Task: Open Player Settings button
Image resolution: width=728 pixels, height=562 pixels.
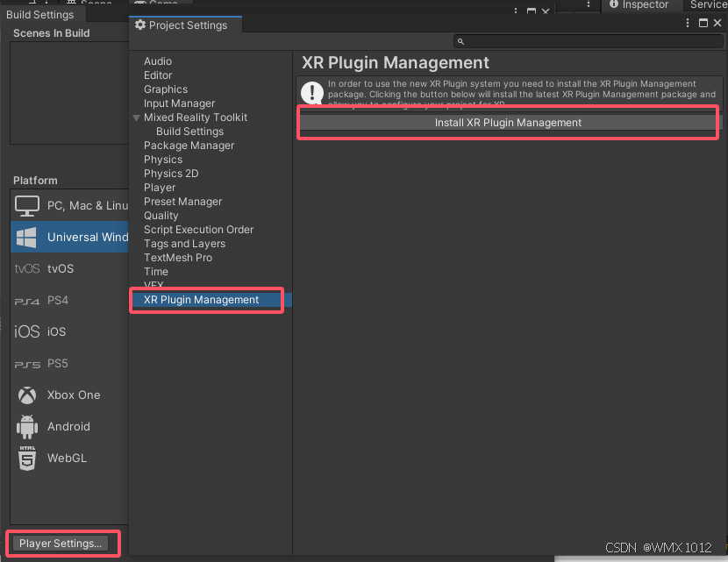Action: [x=61, y=543]
